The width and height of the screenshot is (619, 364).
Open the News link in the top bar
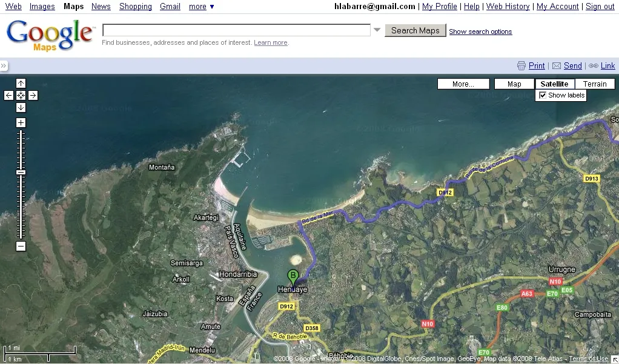click(101, 6)
